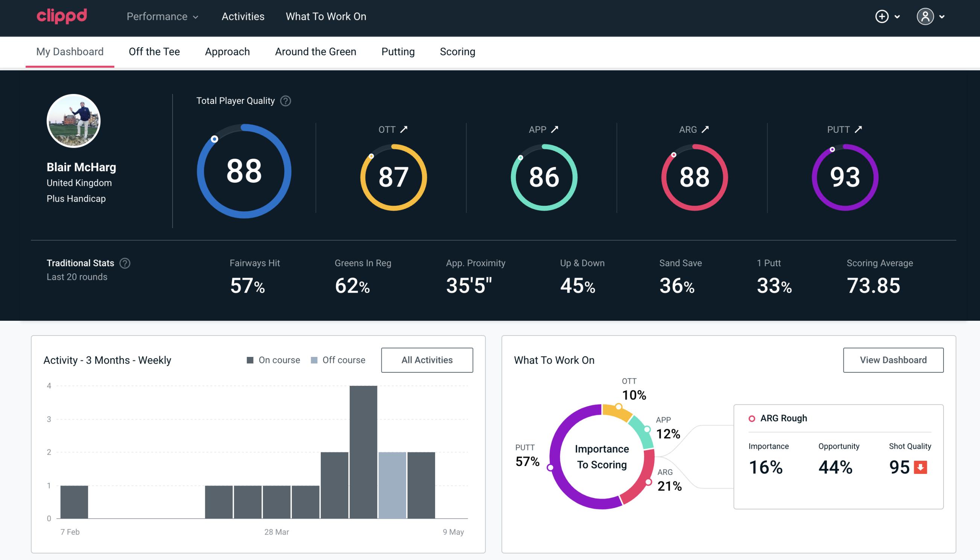Expand the user account menu chevron

942,17
